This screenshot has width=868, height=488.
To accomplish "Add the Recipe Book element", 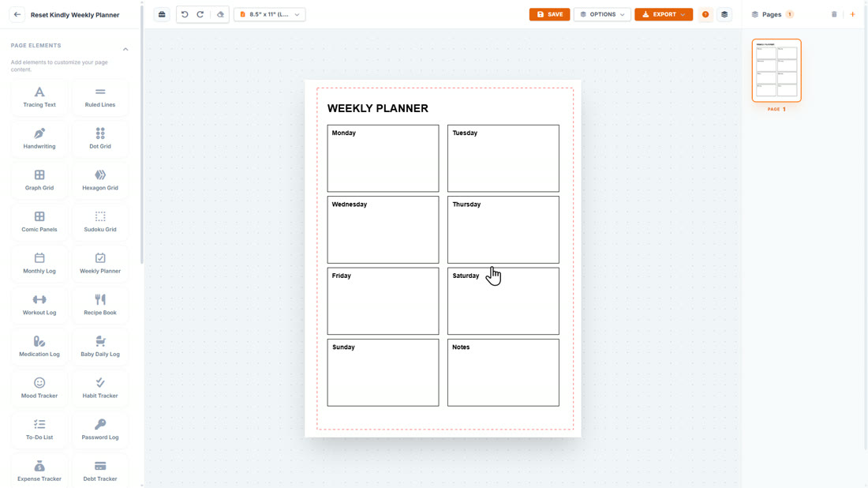I will (100, 306).
